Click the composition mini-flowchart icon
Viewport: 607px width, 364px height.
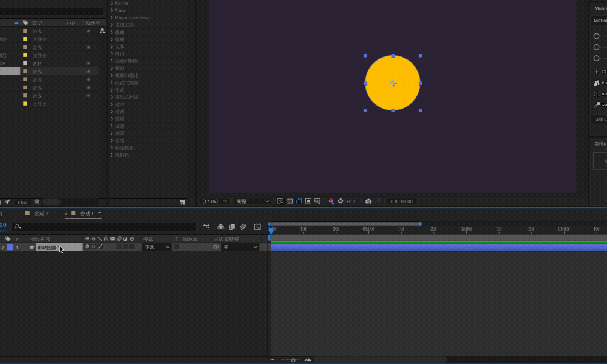point(206,227)
